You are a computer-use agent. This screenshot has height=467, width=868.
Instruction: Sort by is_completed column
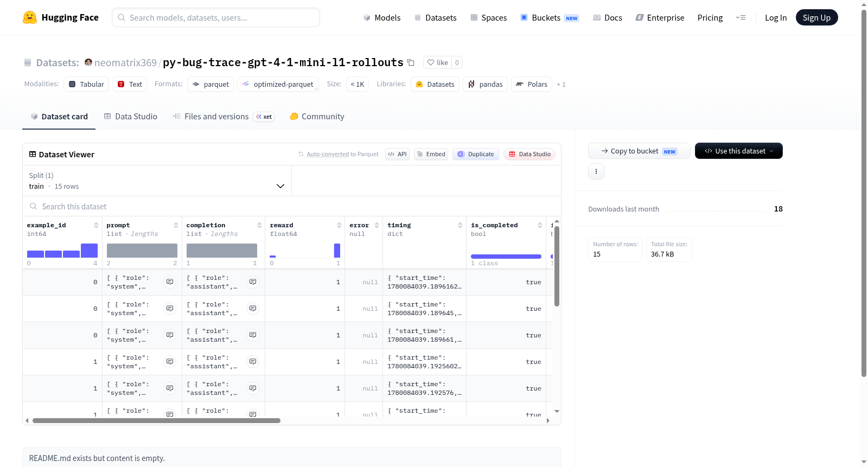(x=540, y=225)
